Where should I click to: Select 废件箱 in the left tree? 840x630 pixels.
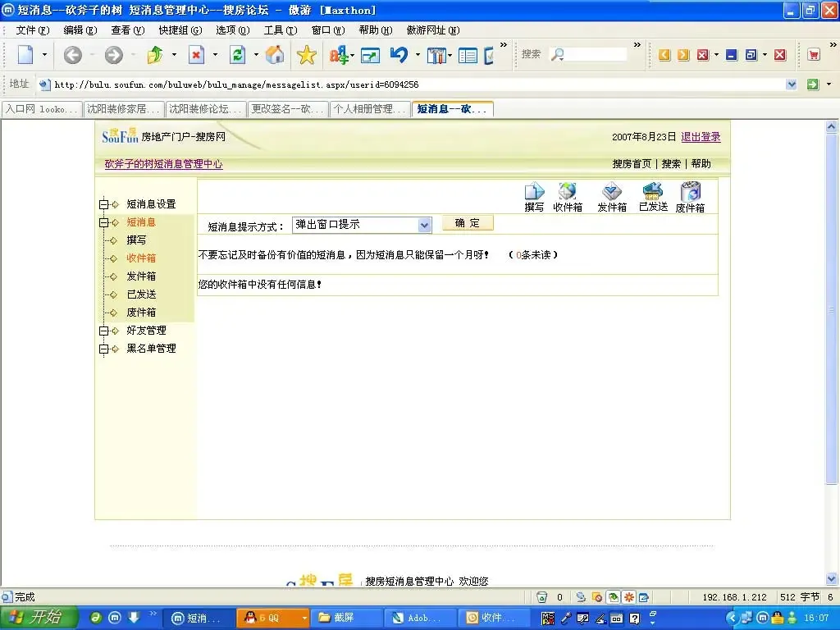pos(141,313)
